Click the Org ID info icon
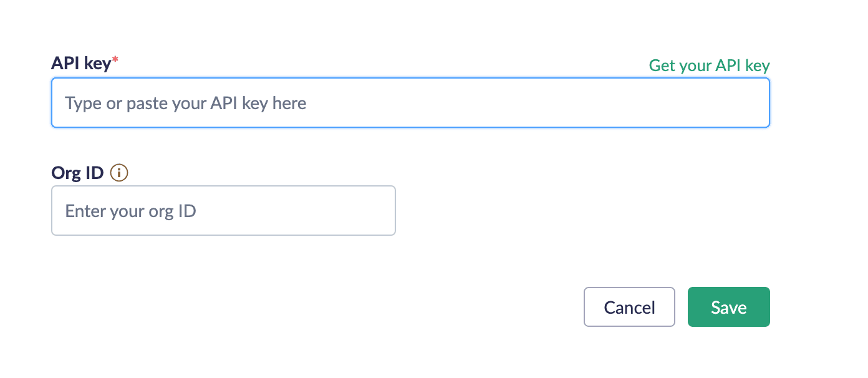 (x=118, y=173)
